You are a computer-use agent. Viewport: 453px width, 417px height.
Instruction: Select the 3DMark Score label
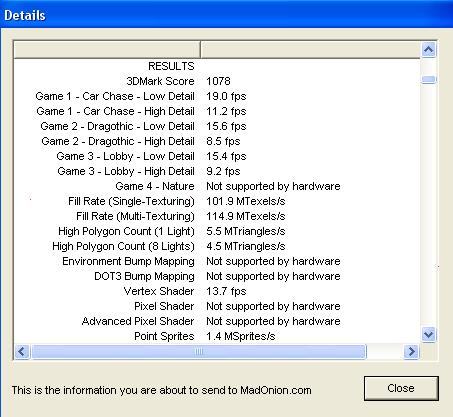tap(160, 81)
